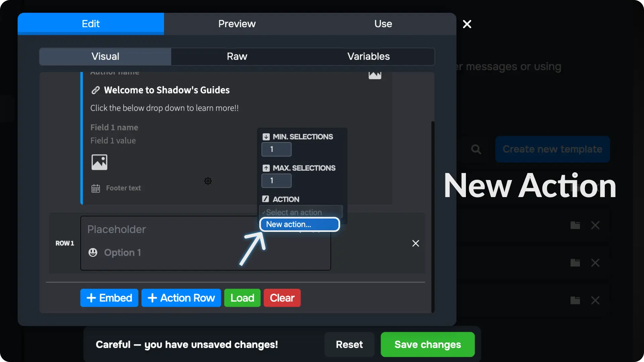Choose New action... from the list

click(x=300, y=225)
